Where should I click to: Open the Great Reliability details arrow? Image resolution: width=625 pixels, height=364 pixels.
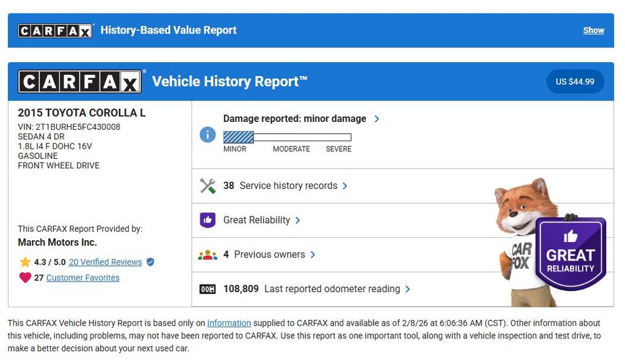pyautogui.click(x=298, y=220)
